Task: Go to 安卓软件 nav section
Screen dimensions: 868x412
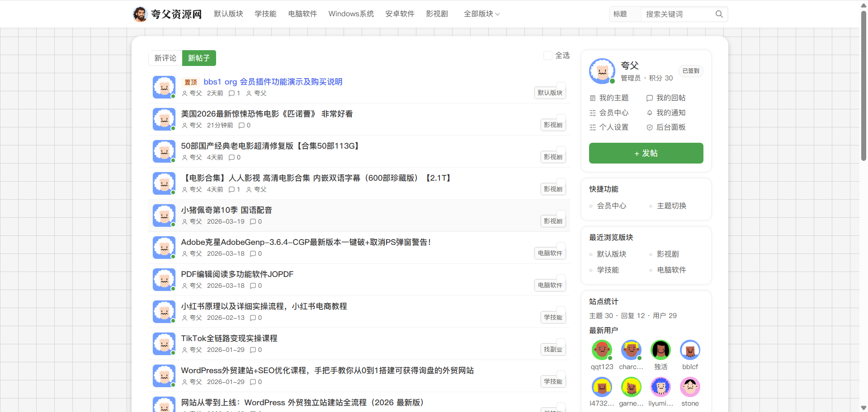Action: click(x=400, y=14)
